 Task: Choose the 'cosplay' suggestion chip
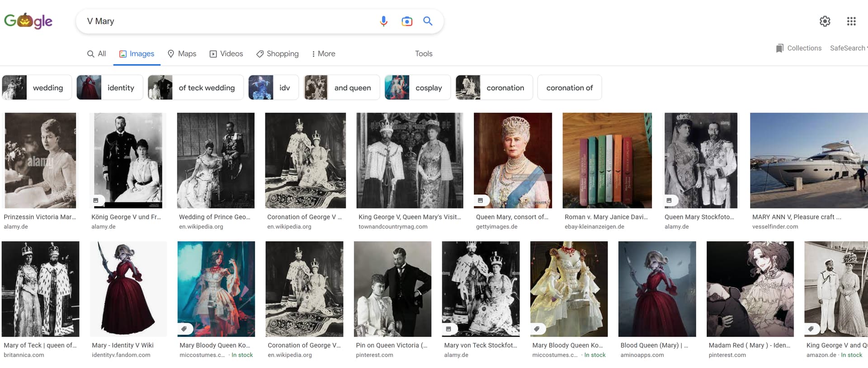click(x=418, y=88)
